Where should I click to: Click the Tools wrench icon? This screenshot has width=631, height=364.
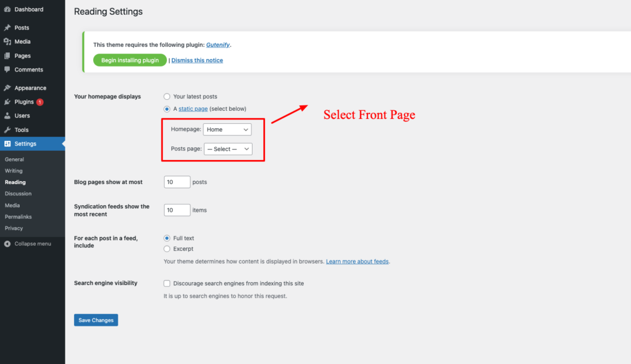click(7, 130)
